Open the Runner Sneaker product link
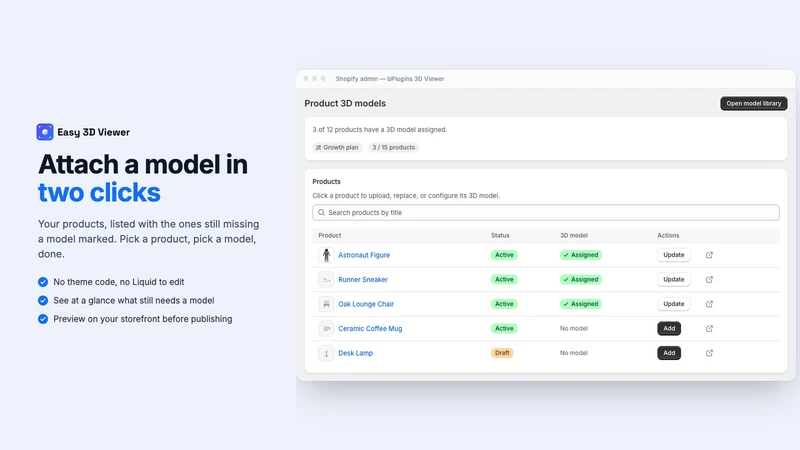The image size is (800, 450). point(363,280)
